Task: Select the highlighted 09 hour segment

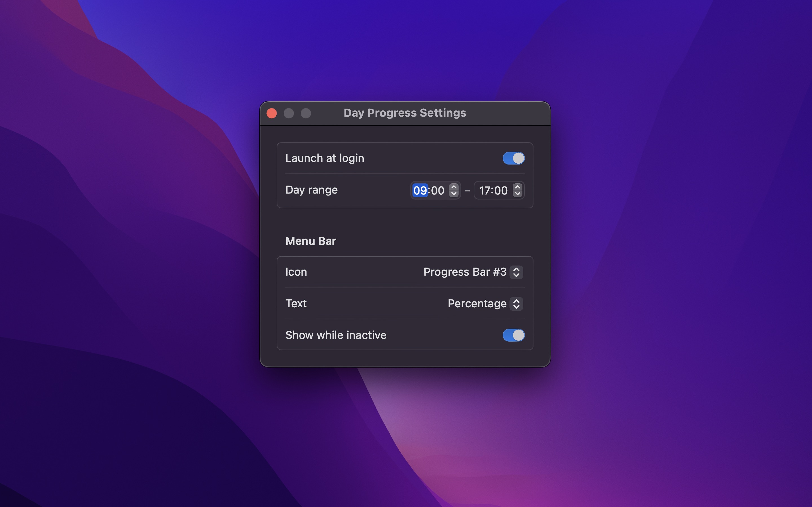Action: click(x=420, y=190)
